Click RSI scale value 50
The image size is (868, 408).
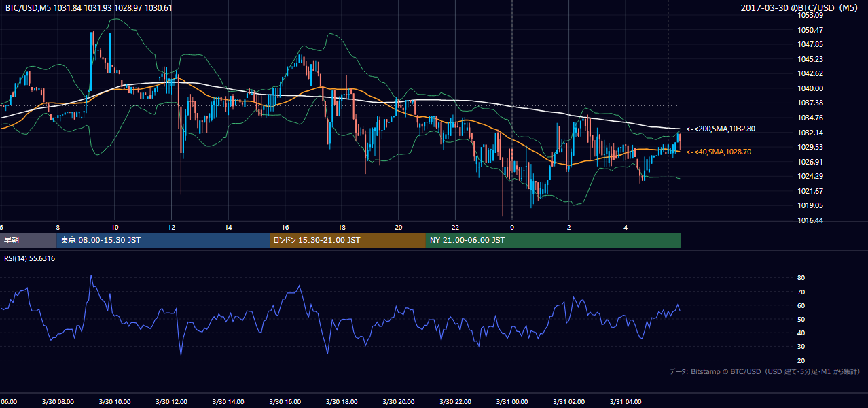coord(801,319)
